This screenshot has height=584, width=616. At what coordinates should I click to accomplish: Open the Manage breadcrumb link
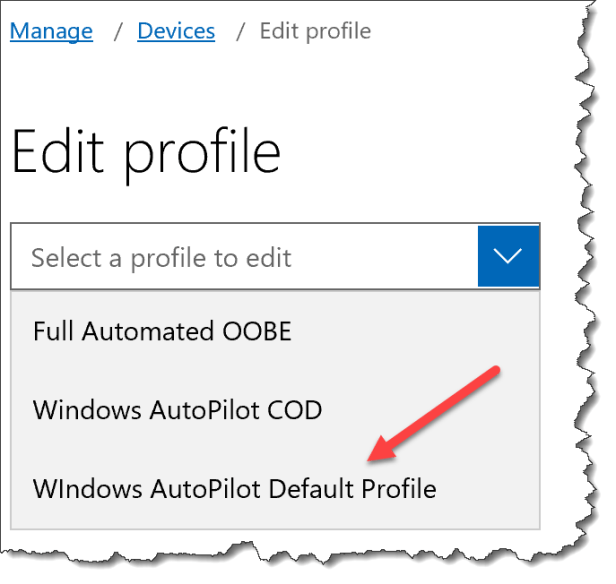pyautogui.click(x=51, y=31)
